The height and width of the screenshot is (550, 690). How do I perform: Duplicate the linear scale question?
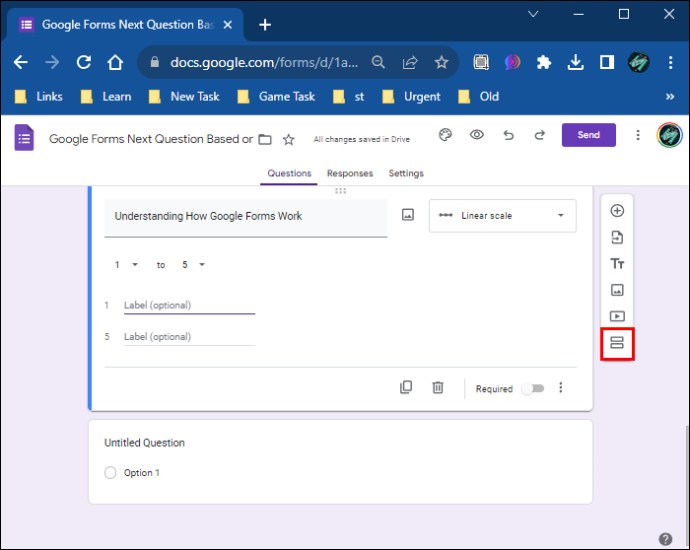tap(406, 387)
